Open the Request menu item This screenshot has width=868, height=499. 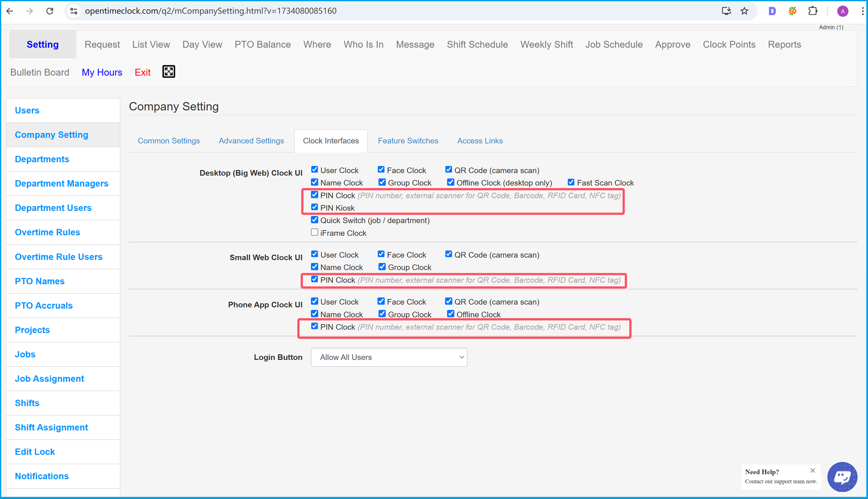(x=102, y=44)
